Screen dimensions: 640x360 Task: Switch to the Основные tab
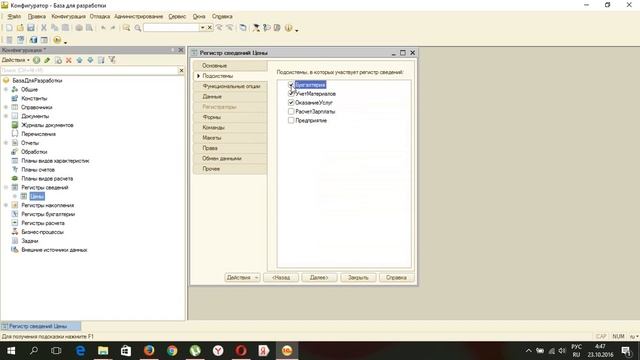(231, 66)
